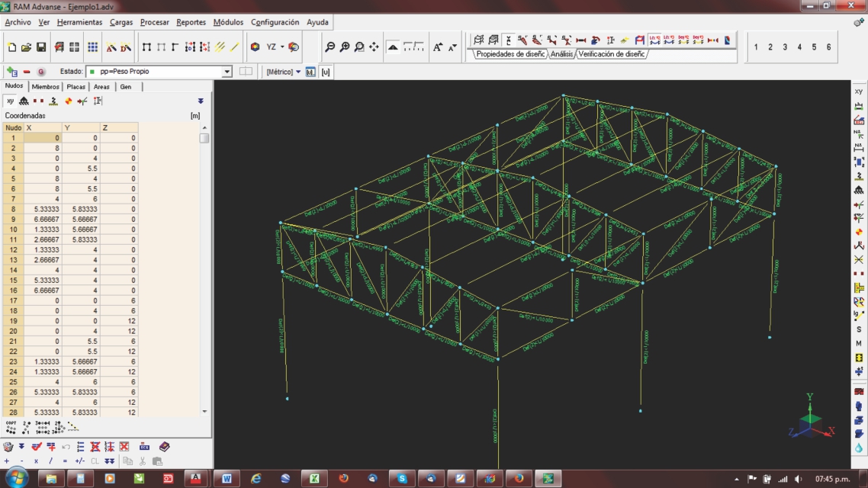This screenshot has width=868, height=488.
Task: Toggle the shaded view triangle button
Action: pyautogui.click(x=393, y=47)
